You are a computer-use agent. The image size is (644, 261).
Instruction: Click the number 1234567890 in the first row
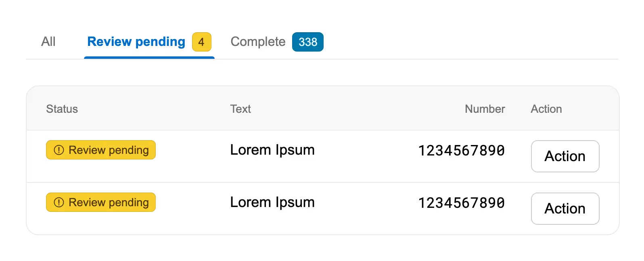pyautogui.click(x=461, y=151)
